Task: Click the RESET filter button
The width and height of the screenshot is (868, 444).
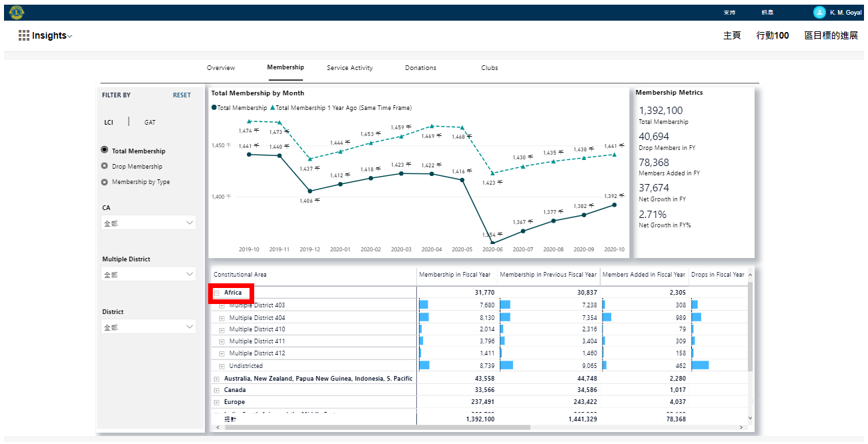Action: tap(181, 95)
